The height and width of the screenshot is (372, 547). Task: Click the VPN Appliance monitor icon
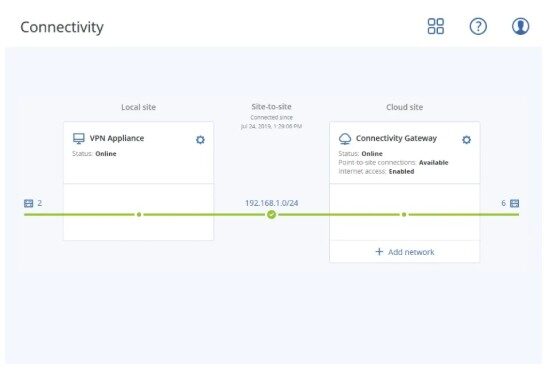[78, 139]
